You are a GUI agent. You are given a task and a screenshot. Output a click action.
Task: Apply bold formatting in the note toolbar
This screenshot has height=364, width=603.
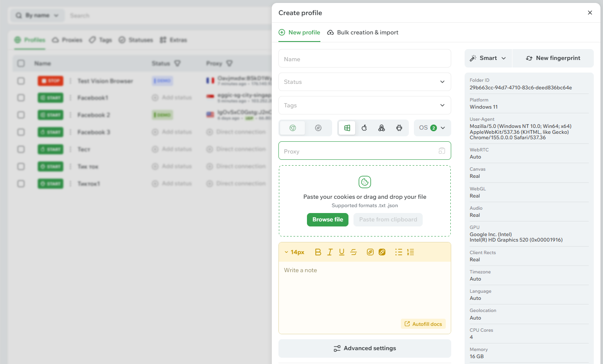pyautogui.click(x=318, y=252)
